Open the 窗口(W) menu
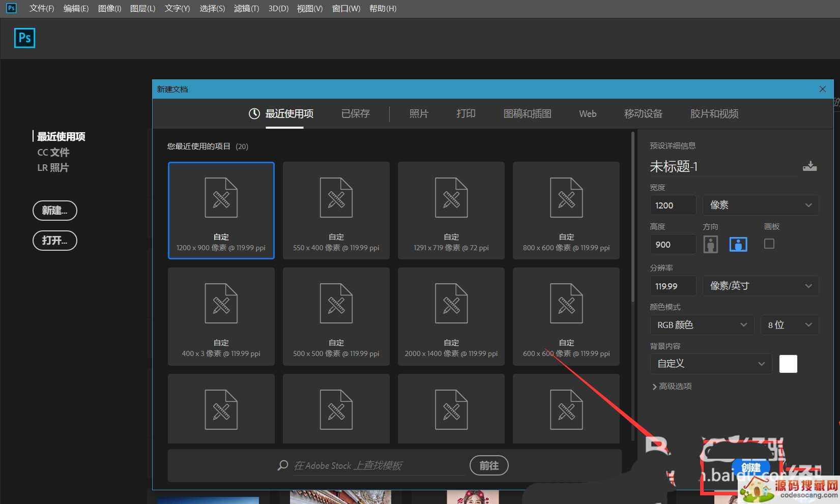 coord(346,8)
